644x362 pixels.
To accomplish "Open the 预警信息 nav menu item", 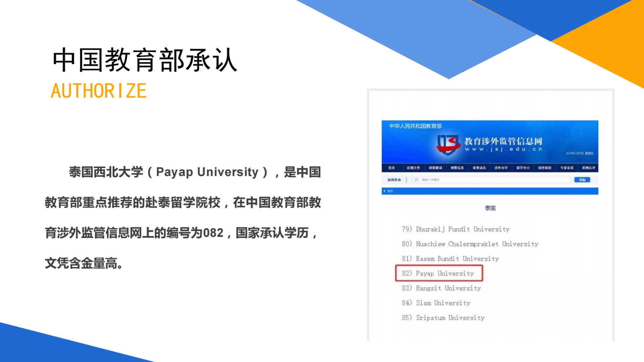I will pos(457,168).
